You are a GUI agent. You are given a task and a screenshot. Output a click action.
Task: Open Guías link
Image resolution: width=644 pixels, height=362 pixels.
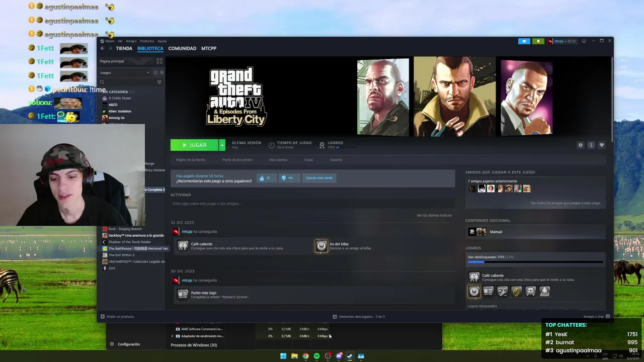click(x=308, y=160)
